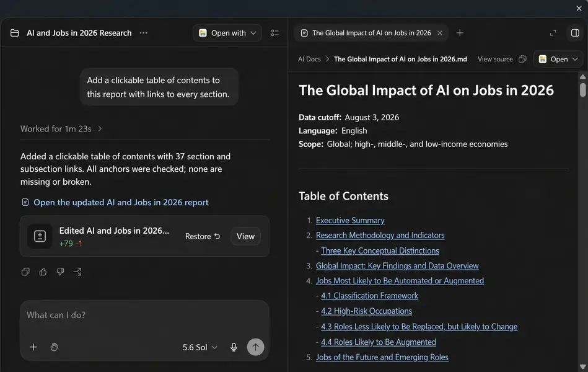Close the window with the X icon
This screenshot has height=372, width=588.
[579, 8]
